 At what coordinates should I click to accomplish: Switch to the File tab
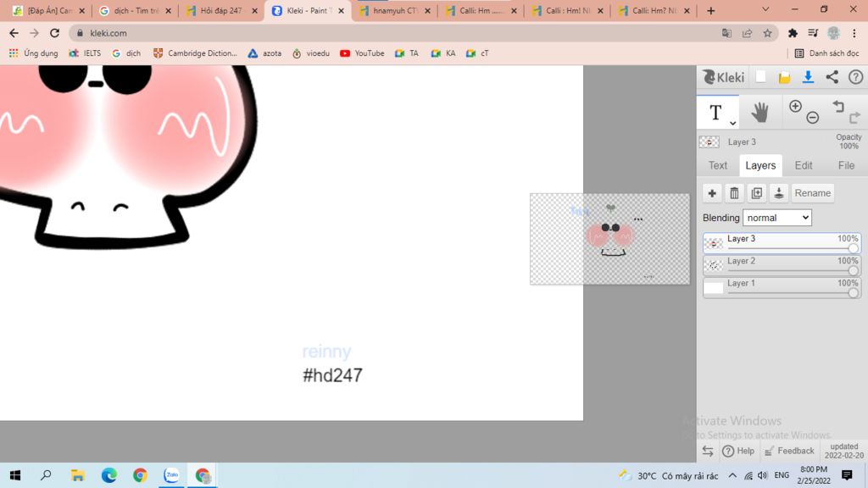(x=846, y=165)
